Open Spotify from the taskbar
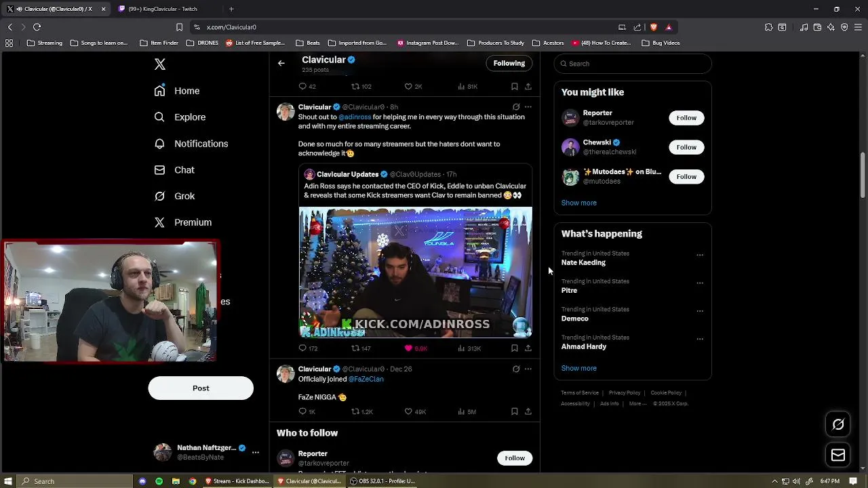Viewport: 868px width, 488px height. (x=159, y=481)
